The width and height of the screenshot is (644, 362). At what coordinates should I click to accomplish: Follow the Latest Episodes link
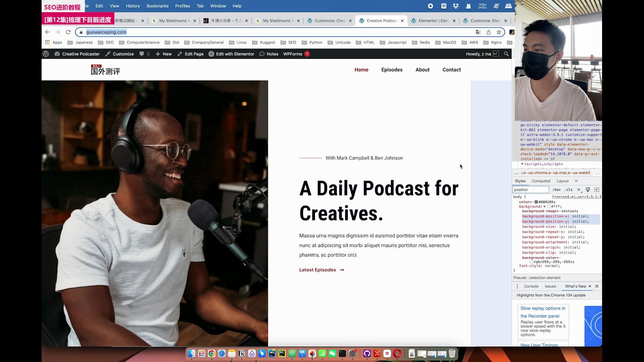click(322, 270)
